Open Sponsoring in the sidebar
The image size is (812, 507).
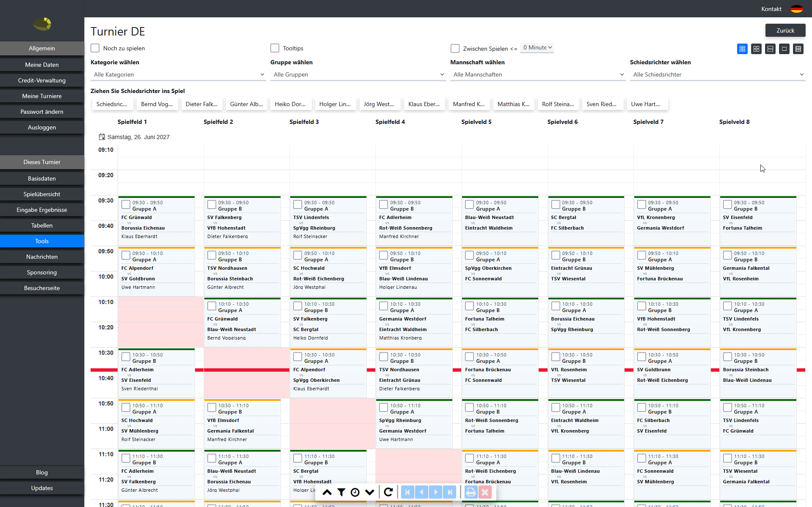tap(42, 272)
